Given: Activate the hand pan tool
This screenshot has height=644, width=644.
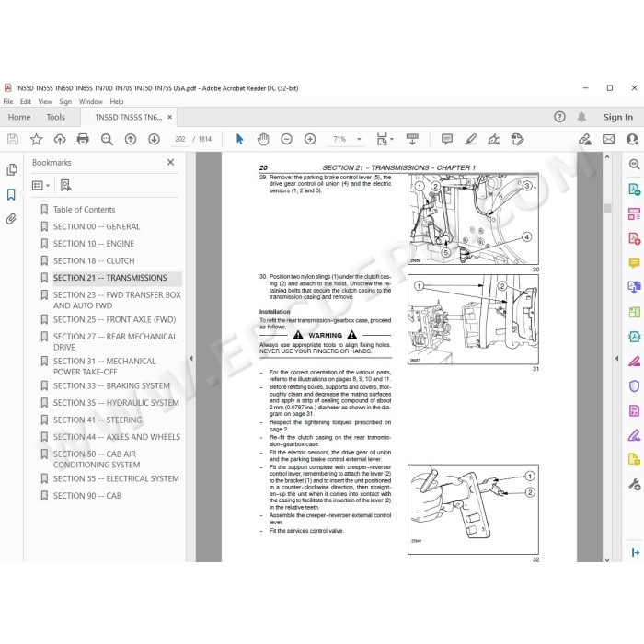Looking at the screenshot, I should (263, 139).
